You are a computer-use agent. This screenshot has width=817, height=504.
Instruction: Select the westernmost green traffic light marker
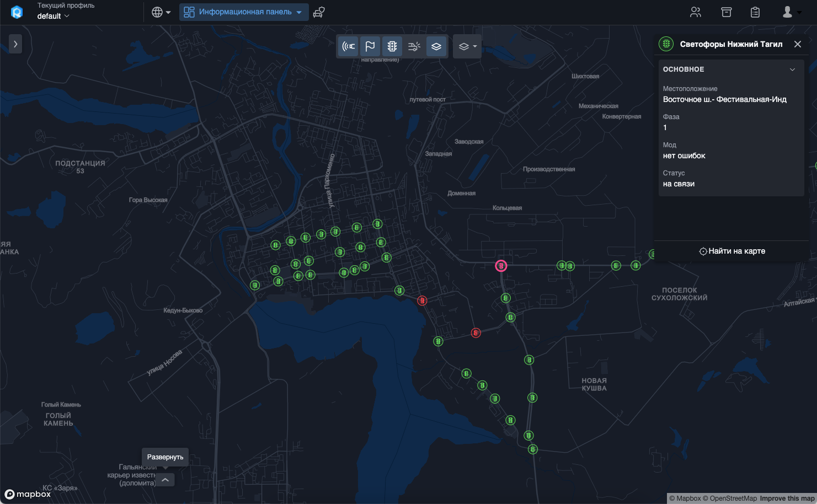click(255, 285)
